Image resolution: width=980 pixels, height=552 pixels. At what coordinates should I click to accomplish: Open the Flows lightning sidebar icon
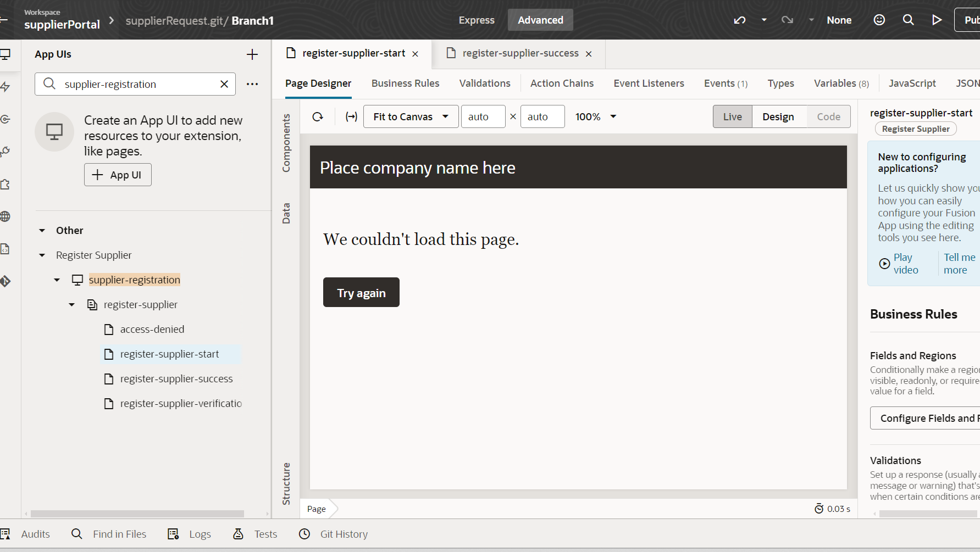pos(5,87)
